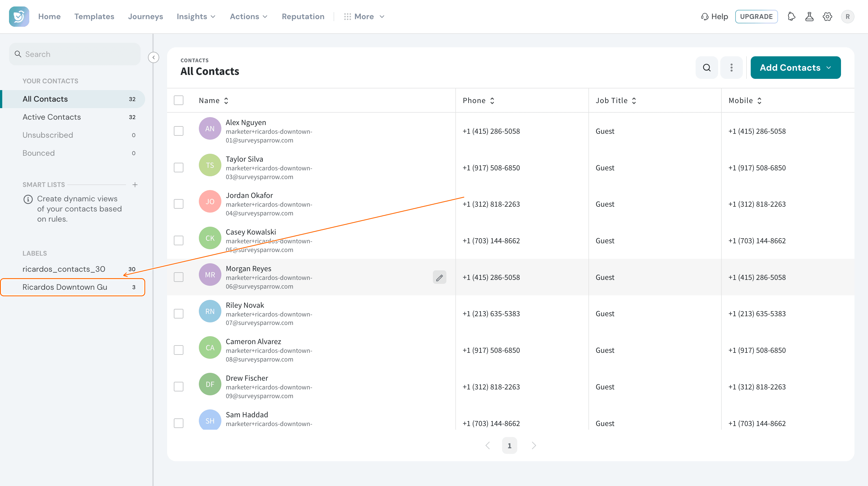
Task: Click the SurveySparrow logo icon
Action: pos(19,17)
